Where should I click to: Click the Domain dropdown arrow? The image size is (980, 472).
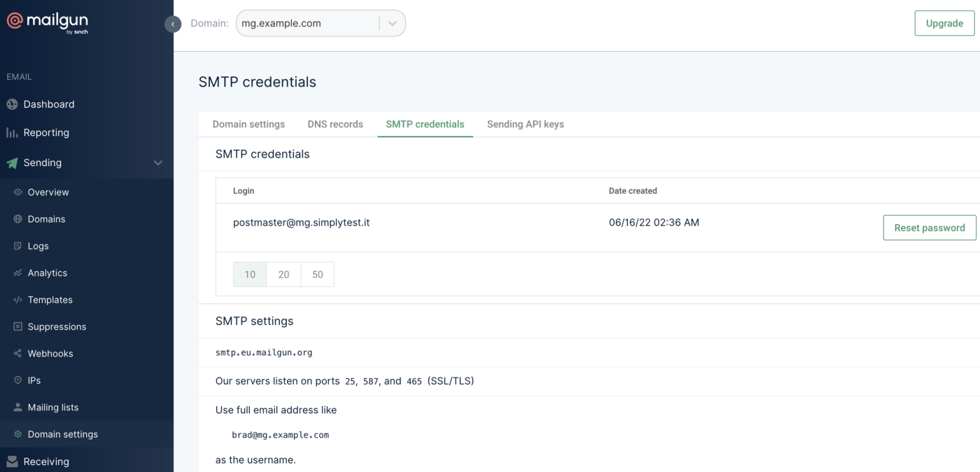tap(392, 23)
